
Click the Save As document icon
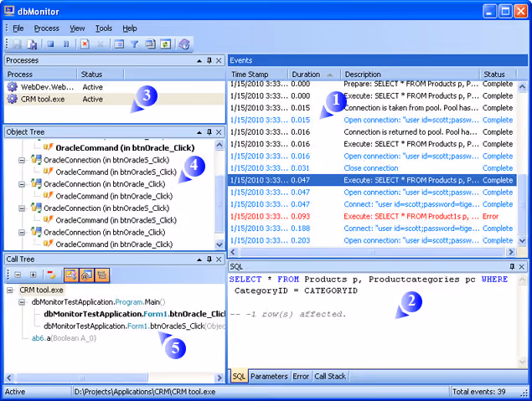point(32,44)
